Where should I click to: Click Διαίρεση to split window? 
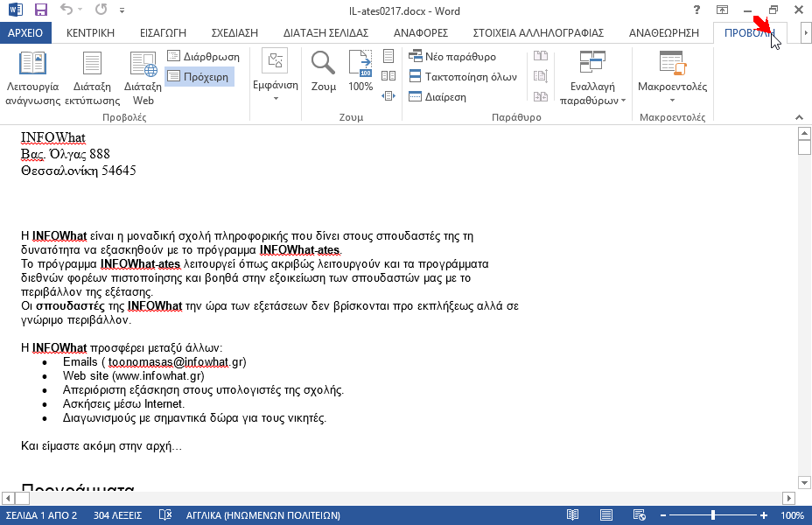(x=437, y=97)
